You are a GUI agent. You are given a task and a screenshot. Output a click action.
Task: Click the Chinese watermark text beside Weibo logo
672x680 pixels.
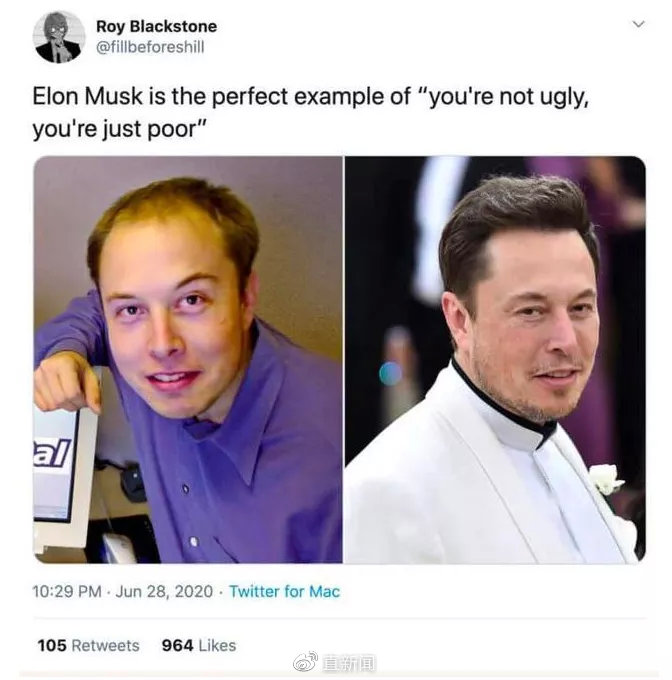(x=349, y=662)
